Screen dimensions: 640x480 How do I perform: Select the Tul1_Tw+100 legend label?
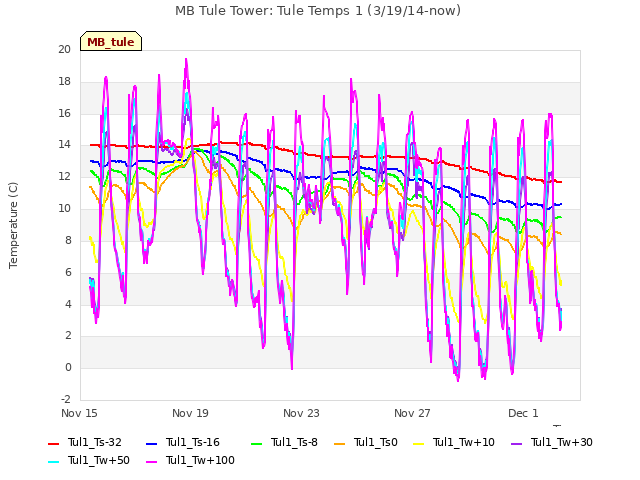(200, 460)
